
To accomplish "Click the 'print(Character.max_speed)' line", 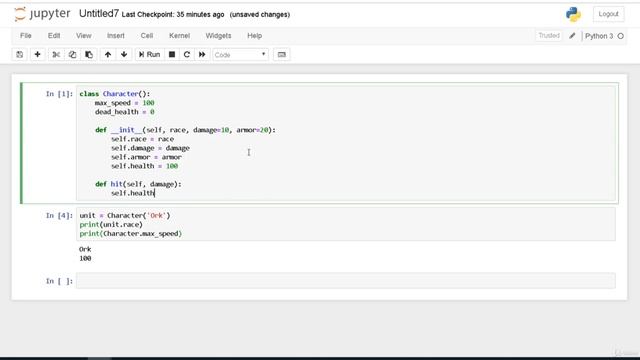I will pos(131,233).
